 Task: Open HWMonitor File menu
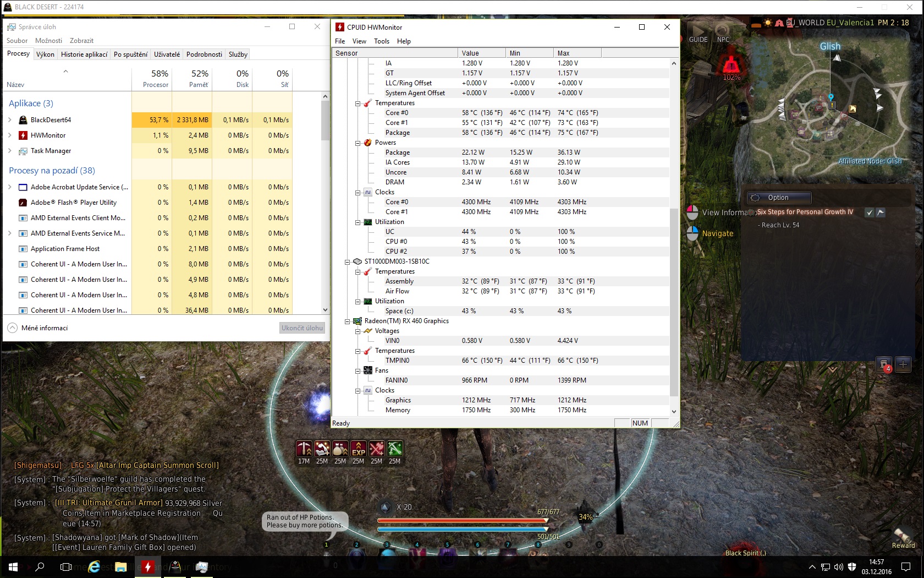340,41
